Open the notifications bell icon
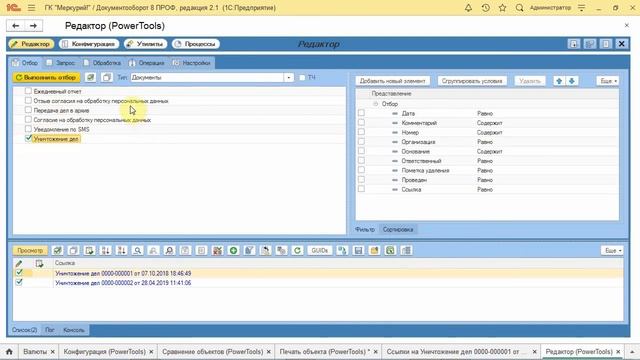 click(x=468, y=8)
